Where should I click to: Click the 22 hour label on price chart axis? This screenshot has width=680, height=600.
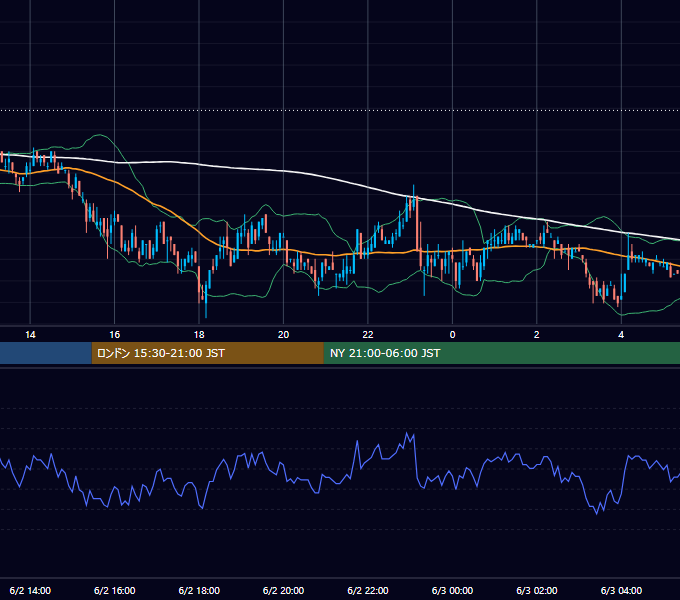click(x=368, y=335)
